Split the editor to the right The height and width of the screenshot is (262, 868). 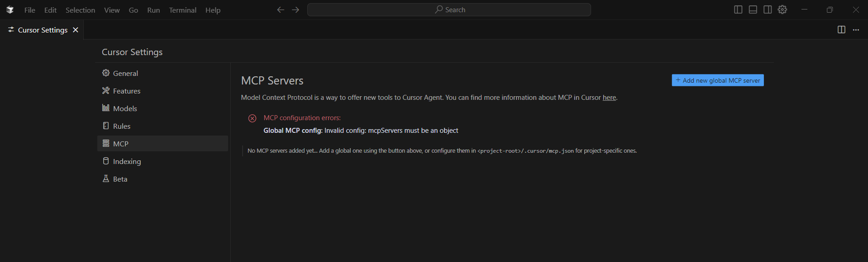(841, 30)
